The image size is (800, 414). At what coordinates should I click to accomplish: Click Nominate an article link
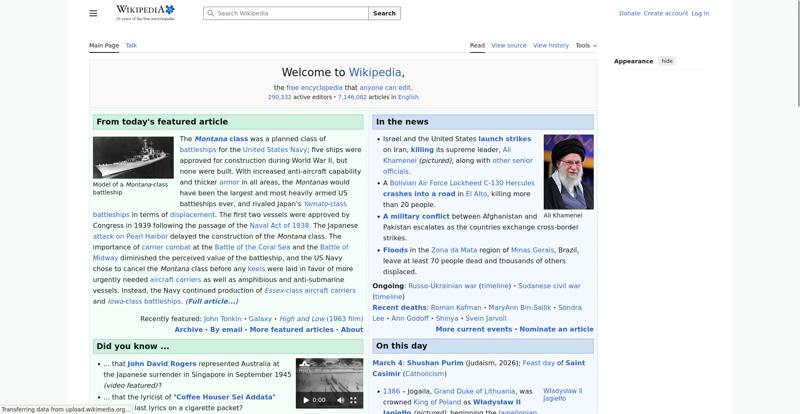pos(557,329)
